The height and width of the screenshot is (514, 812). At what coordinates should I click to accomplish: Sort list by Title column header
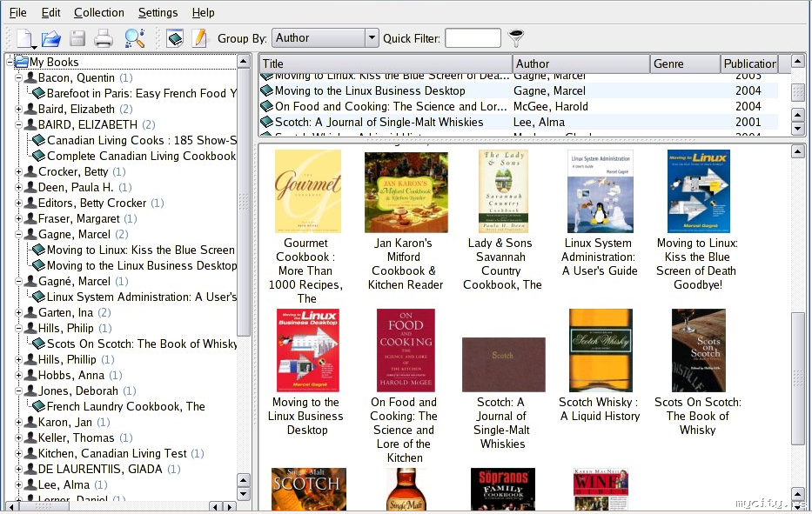[385, 63]
